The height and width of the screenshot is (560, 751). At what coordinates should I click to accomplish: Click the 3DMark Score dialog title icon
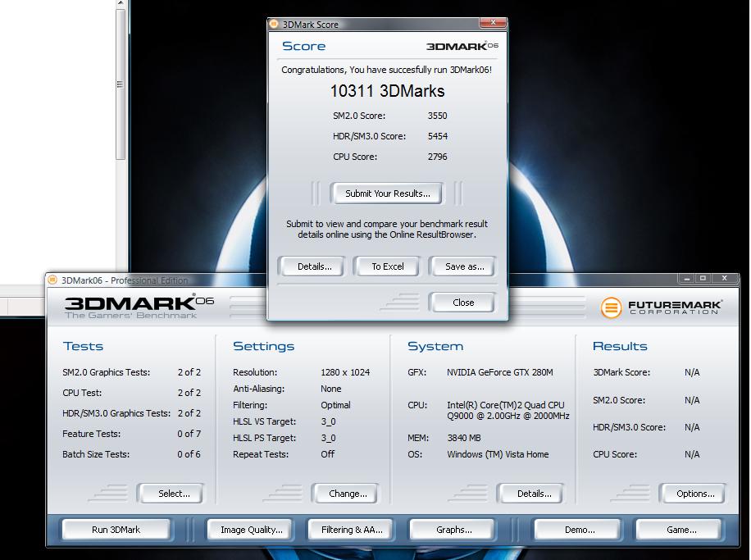pyautogui.click(x=274, y=24)
